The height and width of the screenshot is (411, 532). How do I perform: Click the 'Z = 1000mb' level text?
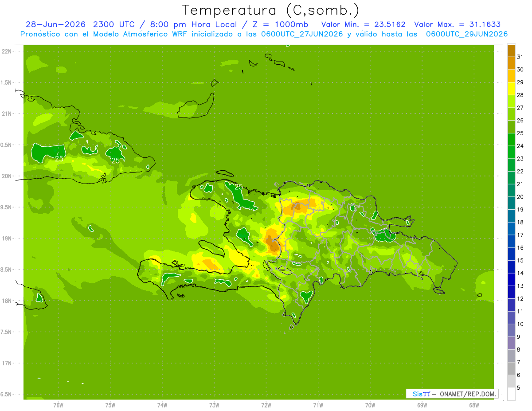(281, 24)
